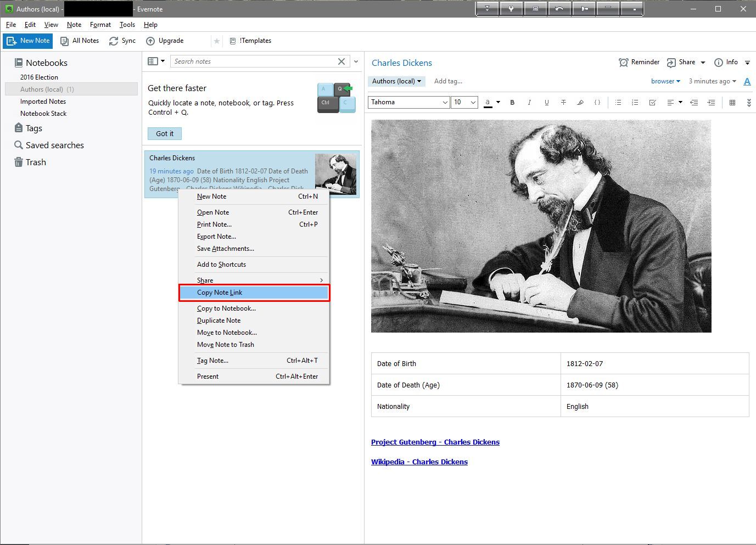Click the undo arrow in the floating capture bar
This screenshot has height=545, width=756.
[559, 9]
